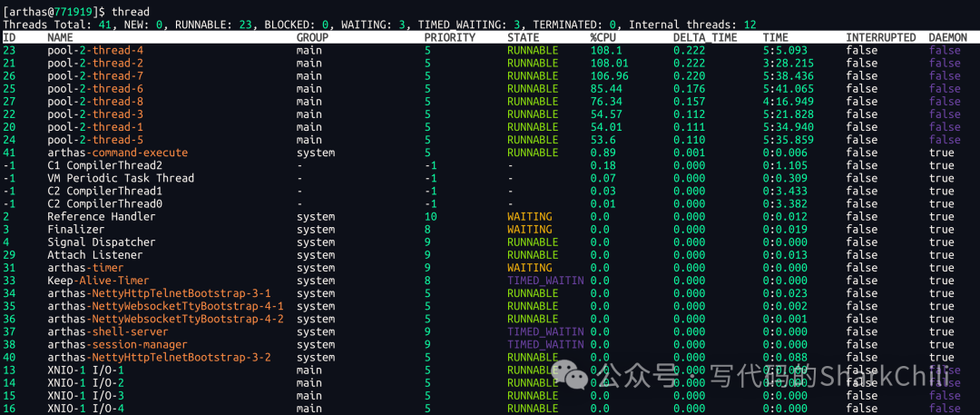Select the DAEMON column header

(x=948, y=37)
